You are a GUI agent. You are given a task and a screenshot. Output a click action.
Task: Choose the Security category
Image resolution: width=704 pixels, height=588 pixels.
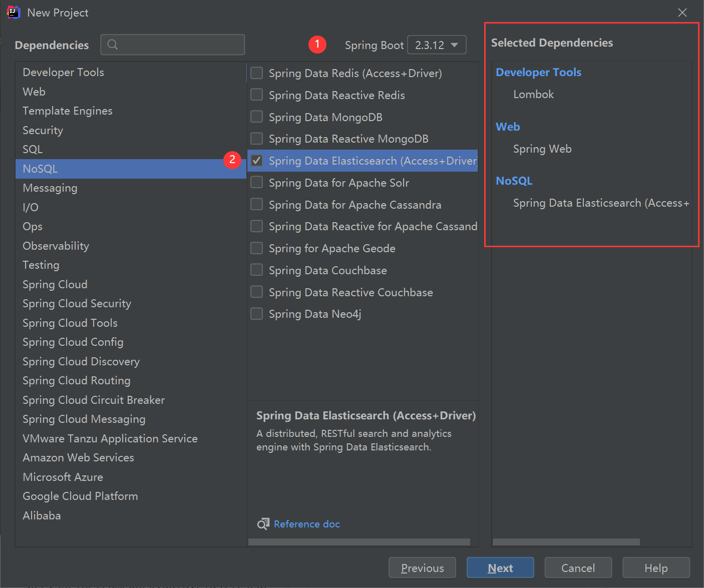click(131, 130)
